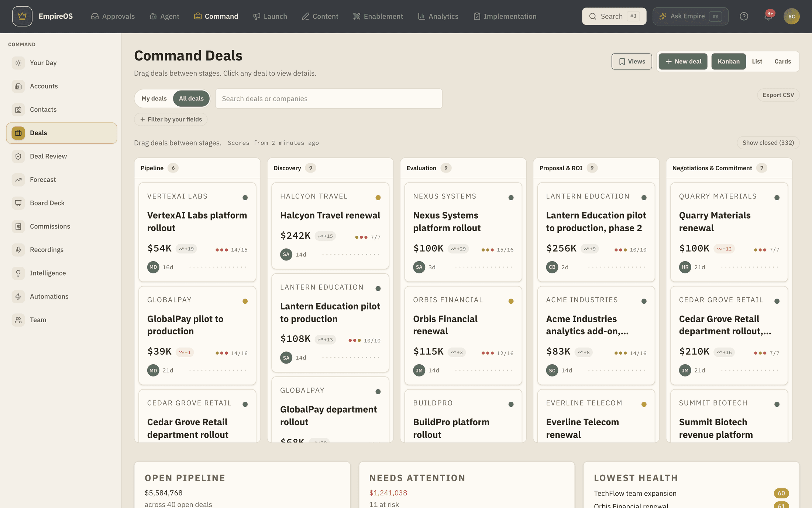
Task: Click the EmpireOS crown logo icon
Action: pyautogui.click(x=22, y=16)
